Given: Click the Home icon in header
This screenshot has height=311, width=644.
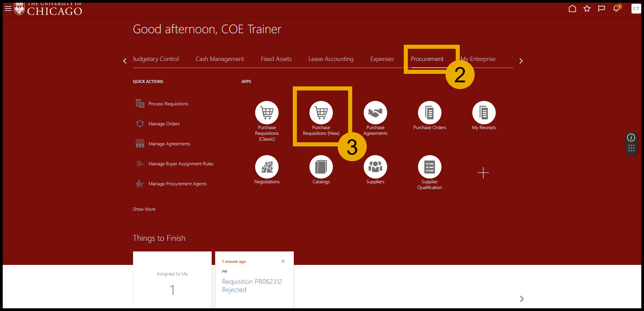Looking at the screenshot, I should [x=572, y=9].
